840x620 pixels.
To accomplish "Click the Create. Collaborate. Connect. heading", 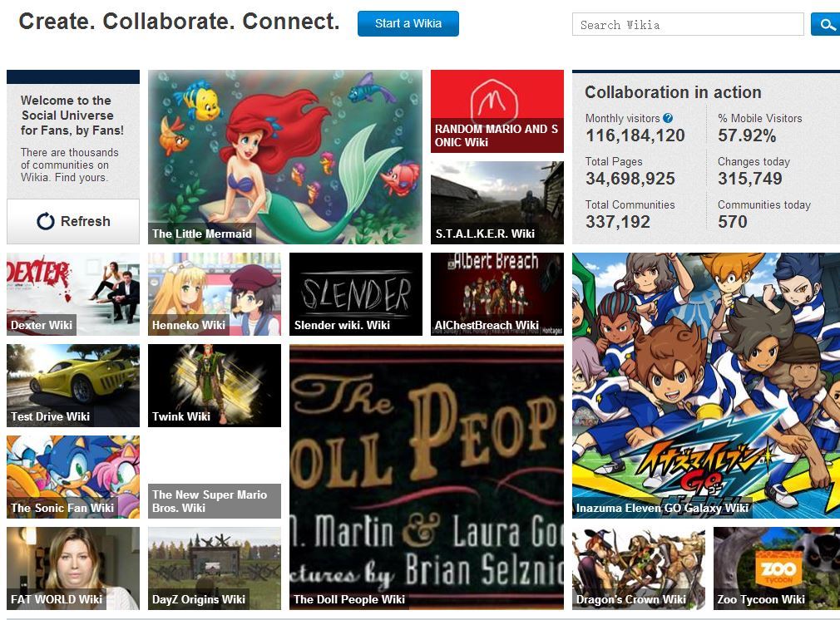I will click(x=179, y=22).
